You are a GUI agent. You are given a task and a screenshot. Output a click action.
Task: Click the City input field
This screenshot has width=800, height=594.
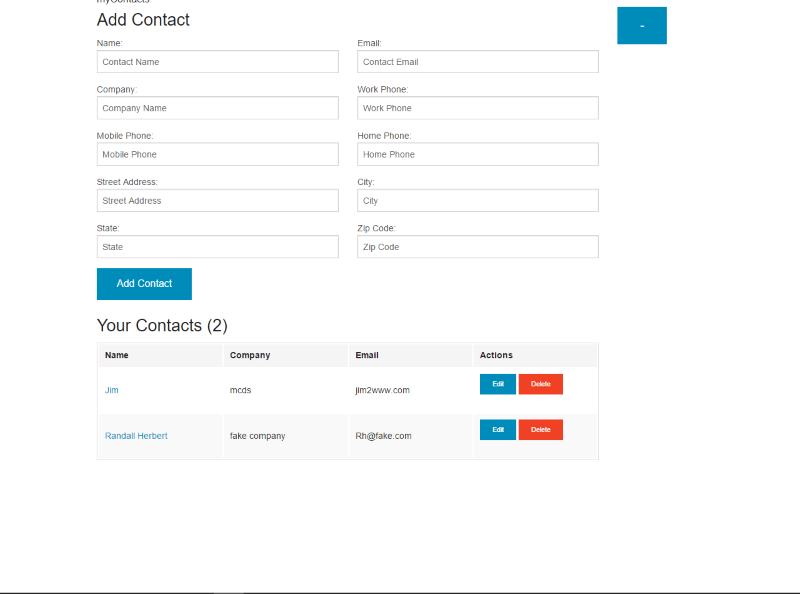(x=477, y=201)
